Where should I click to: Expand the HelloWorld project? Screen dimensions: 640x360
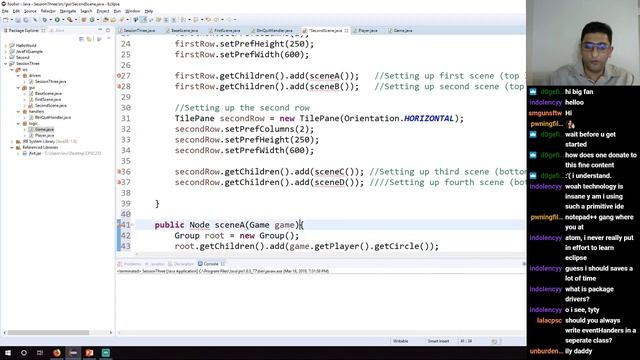[5, 45]
